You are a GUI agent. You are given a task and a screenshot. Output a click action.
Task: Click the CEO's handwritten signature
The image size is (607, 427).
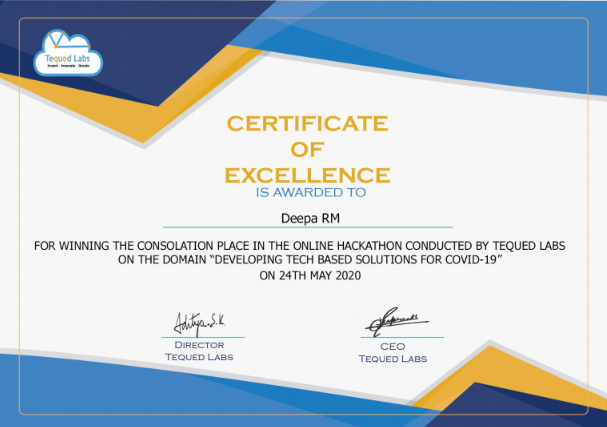pyautogui.click(x=397, y=321)
